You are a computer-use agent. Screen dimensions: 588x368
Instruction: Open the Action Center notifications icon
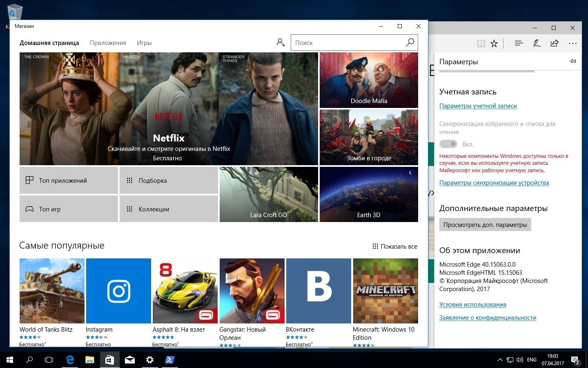(576, 360)
